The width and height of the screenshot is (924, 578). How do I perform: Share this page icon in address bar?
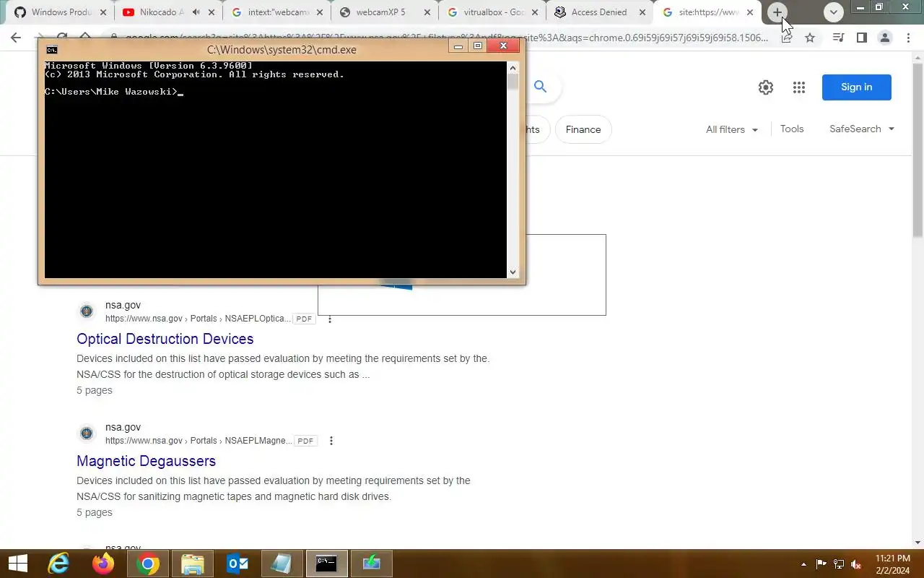[786, 38]
